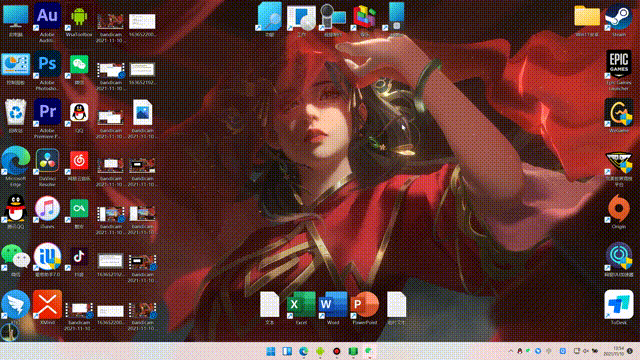Viewport: 640px width, 360px height.
Task: Open the Microsoft Edge desktop shortcut
Action: tap(16, 160)
